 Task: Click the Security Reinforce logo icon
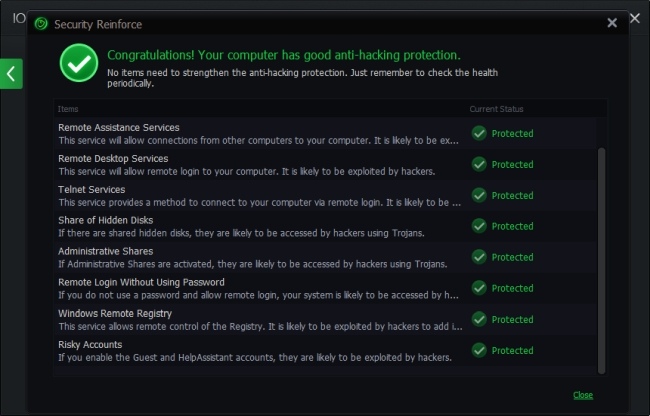pyautogui.click(x=41, y=24)
